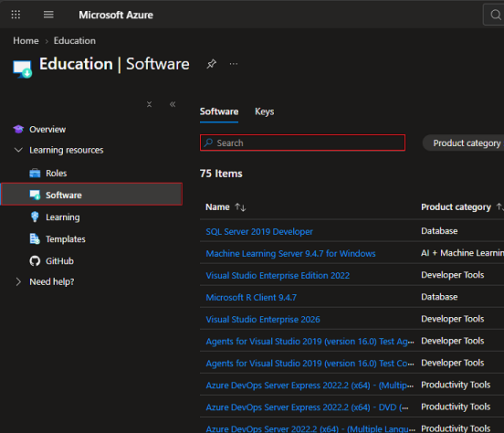
Task: Click the sidebar expand/collapse-all arrows icon
Action: 149,104
